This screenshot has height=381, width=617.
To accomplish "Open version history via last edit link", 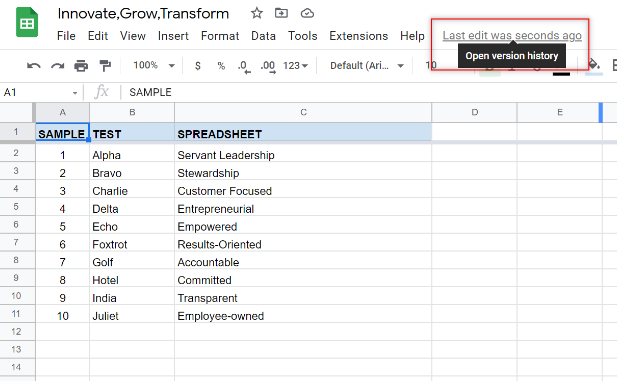I will 512,35.
